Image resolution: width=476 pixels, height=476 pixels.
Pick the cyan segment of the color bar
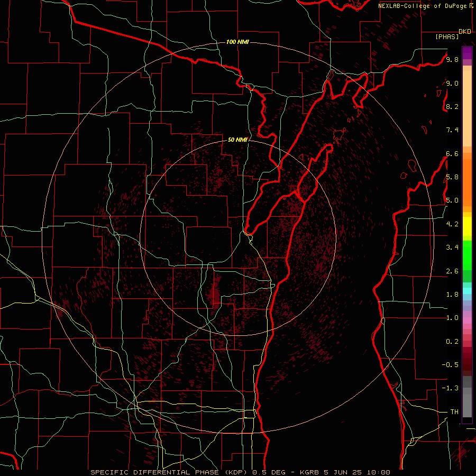[x=467, y=291]
